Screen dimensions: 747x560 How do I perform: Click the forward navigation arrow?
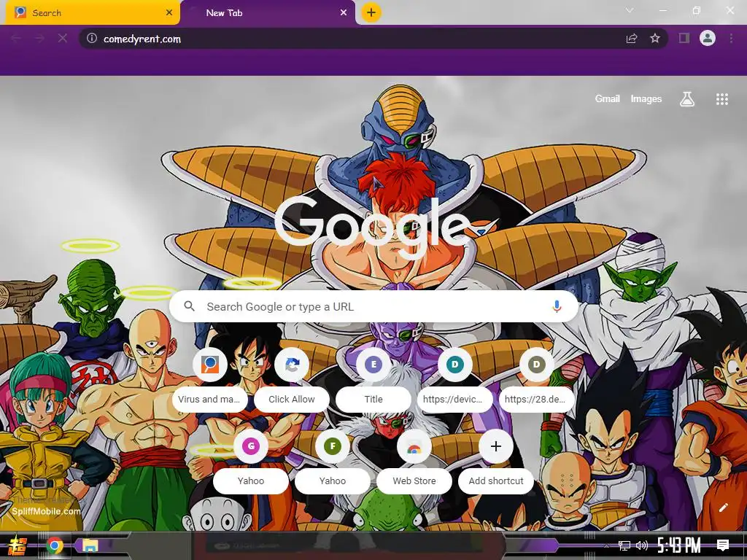point(39,39)
